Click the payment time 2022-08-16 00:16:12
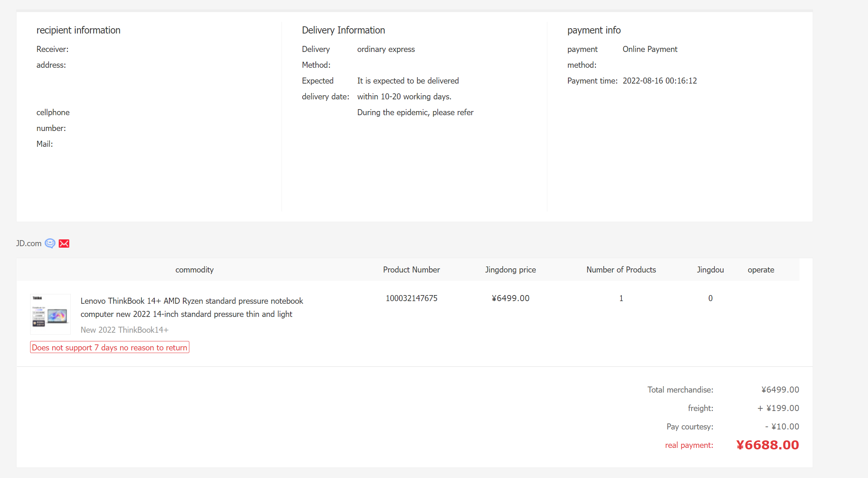Viewport: 868px width, 478px height. point(660,81)
